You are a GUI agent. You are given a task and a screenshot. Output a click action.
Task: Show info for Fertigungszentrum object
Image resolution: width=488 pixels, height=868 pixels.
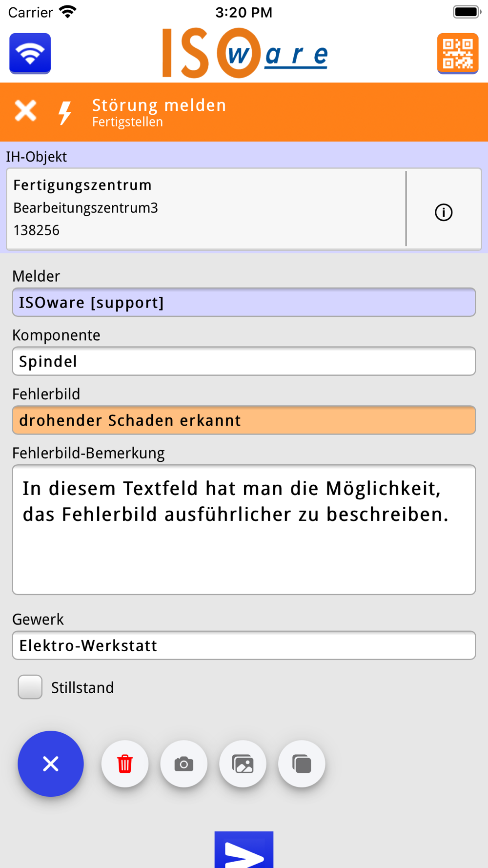tap(443, 212)
